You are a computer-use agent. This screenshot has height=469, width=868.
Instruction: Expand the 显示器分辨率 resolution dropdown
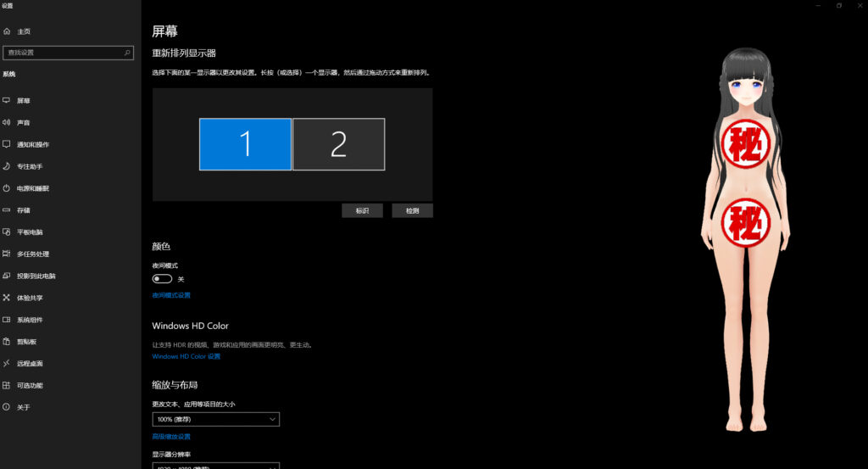215,466
